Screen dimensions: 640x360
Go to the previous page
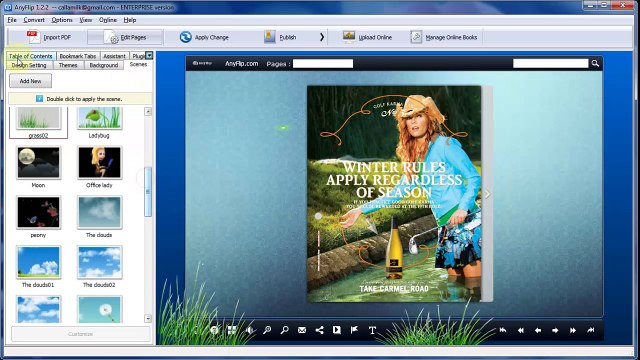click(x=538, y=330)
